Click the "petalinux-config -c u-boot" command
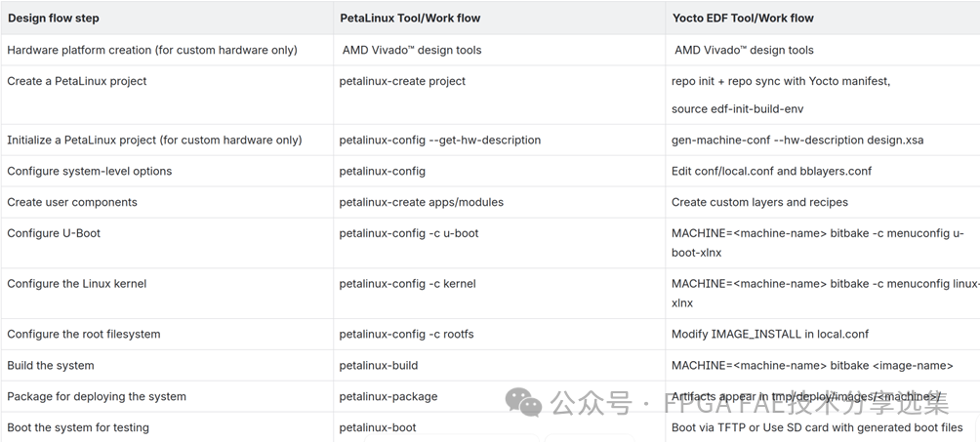Image resolution: width=980 pixels, height=442 pixels. [x=409, y=233]
